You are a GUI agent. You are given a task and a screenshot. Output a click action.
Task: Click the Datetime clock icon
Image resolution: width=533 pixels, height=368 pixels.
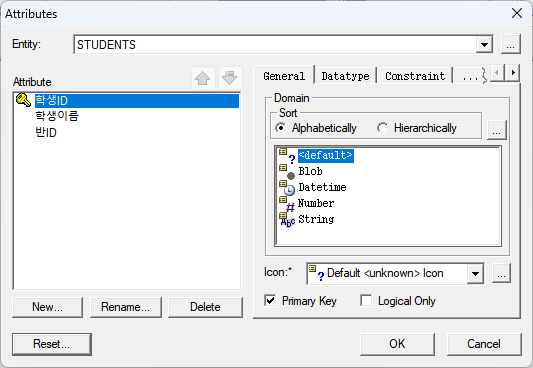pyautogui.click(x=287, y=188)
